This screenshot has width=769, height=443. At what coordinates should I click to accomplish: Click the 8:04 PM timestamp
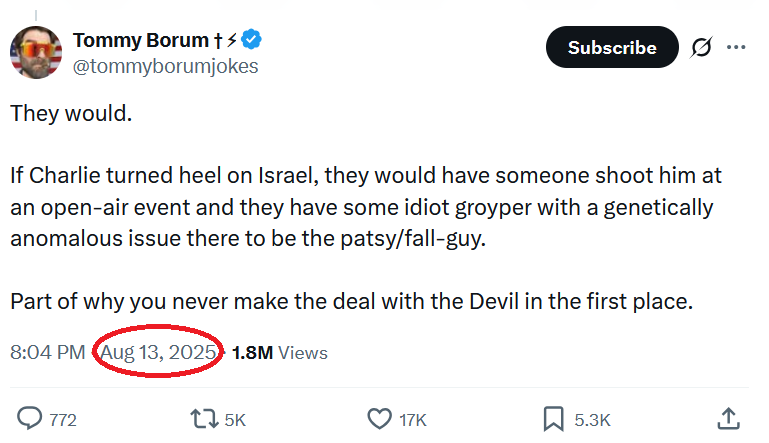coord(47,352)
